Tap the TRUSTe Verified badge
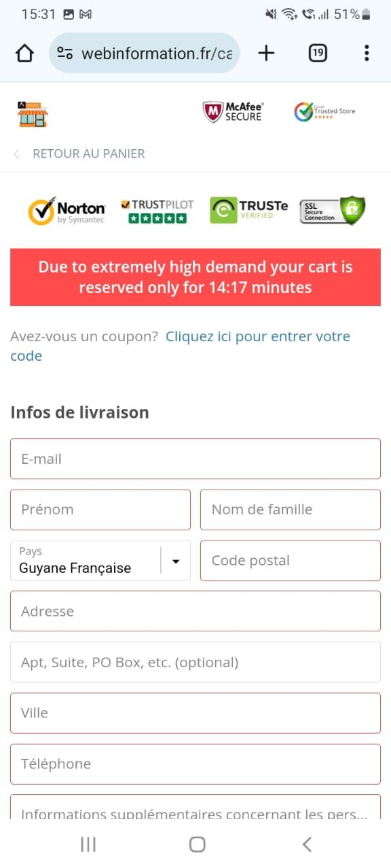Screen dimensions: 391x868 [248, 210]
